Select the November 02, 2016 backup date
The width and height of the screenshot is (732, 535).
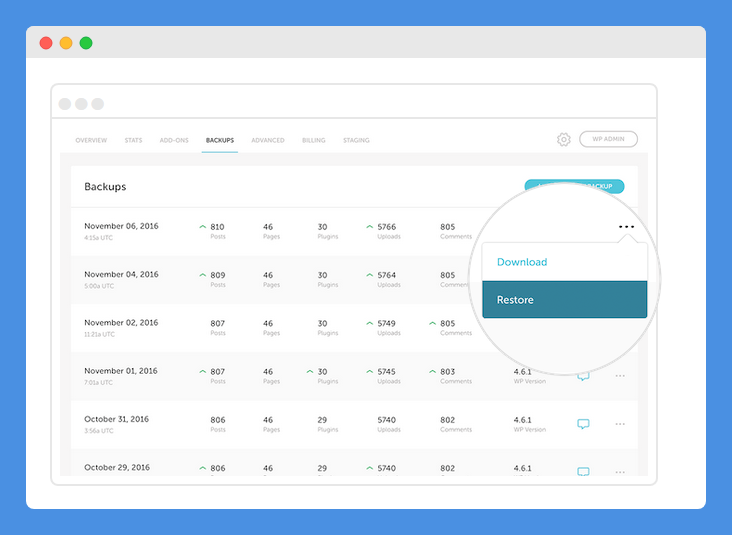point(121,323)
